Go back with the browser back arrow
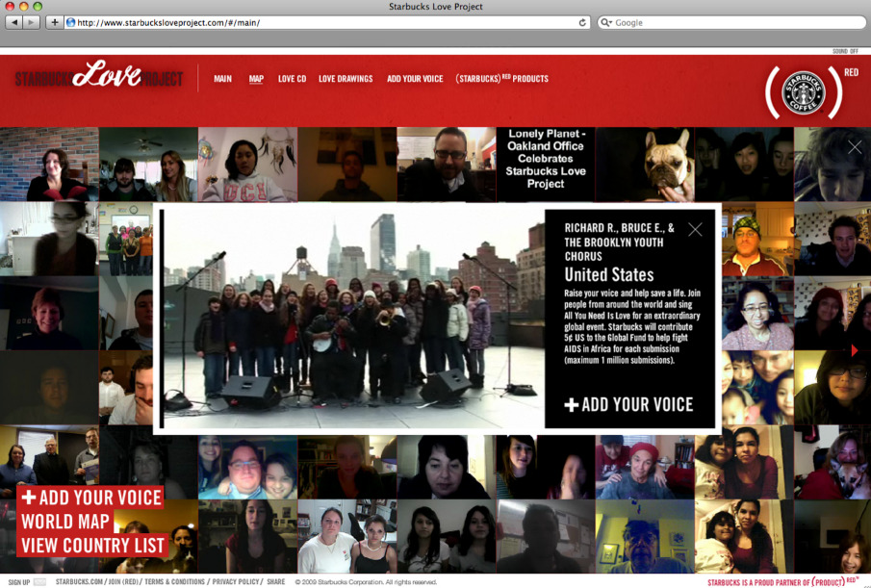 (x=14, y=22)
